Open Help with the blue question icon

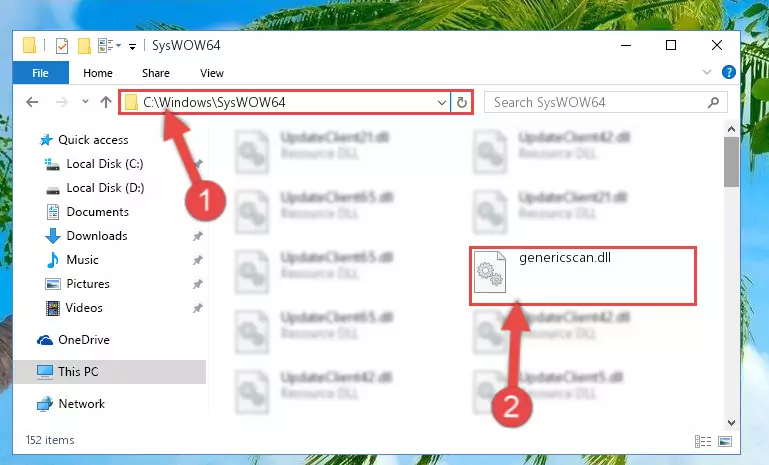tap(729, 72)
